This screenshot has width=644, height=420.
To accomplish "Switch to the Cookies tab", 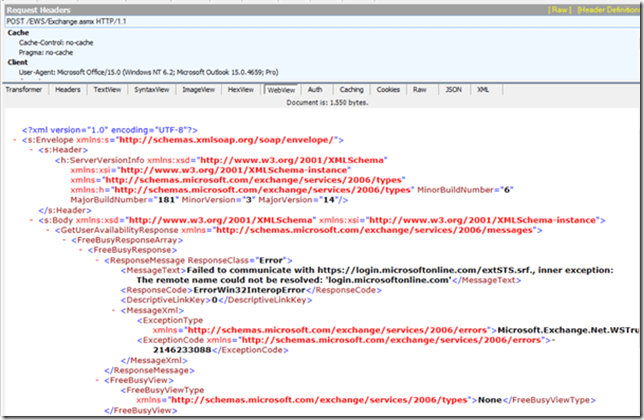I will click(x=390, y=89).
